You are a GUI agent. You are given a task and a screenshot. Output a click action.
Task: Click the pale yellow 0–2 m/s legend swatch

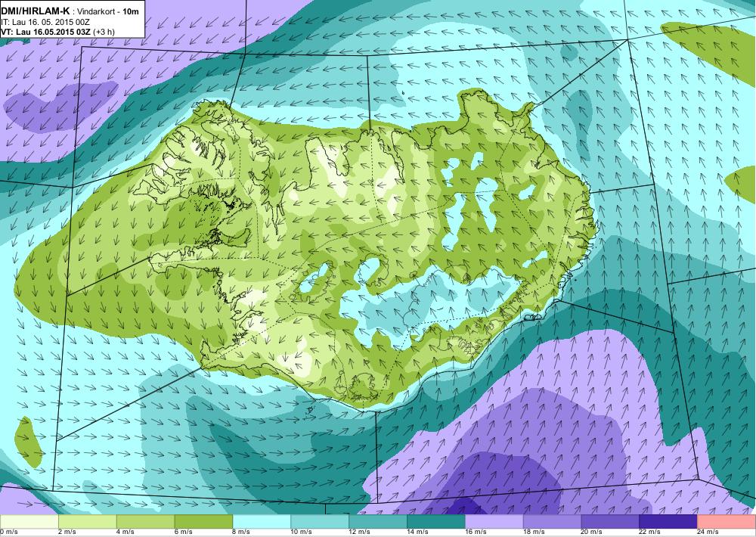pos(29,522)
